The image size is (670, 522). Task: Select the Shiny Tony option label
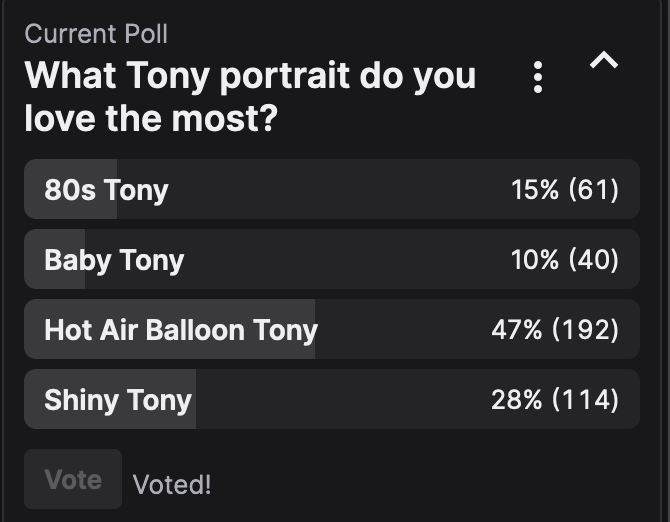(117, 400)
